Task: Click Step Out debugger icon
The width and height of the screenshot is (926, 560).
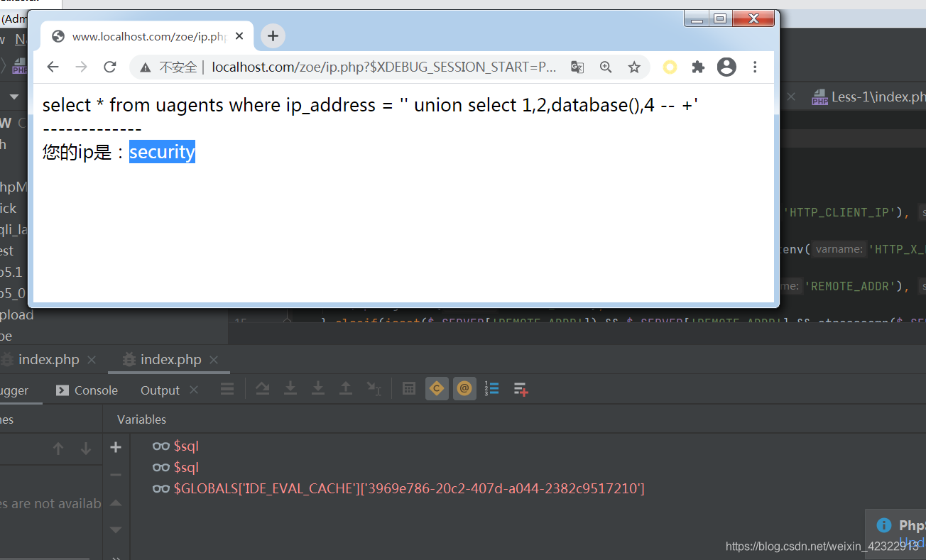Action: [x=346, y=388]
